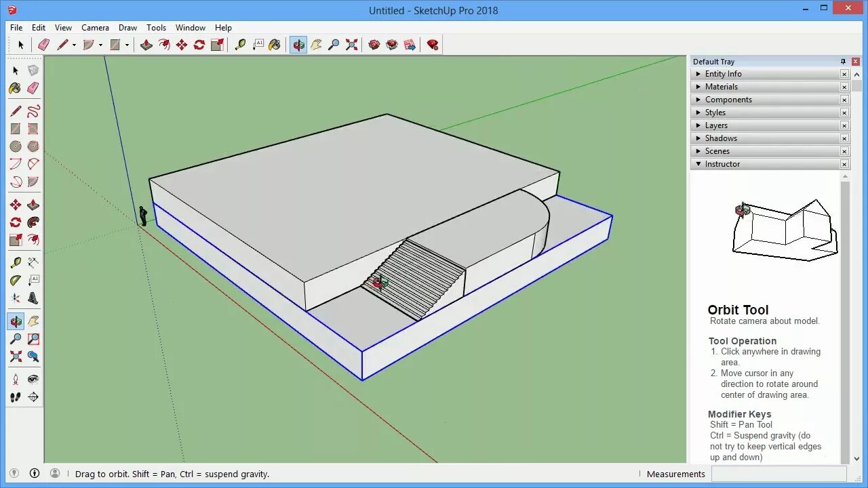
Task: Close the Shadows panel with its X
Action: tap(844, 138)
